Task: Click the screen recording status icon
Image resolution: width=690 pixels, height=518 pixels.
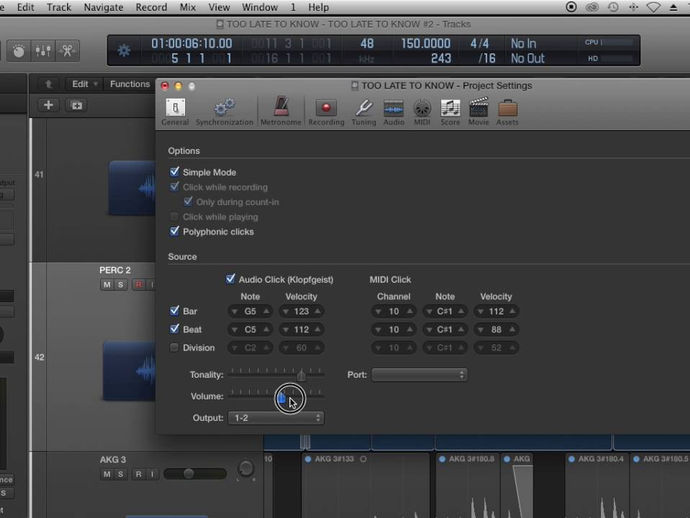Action: [x=571, y=7]
